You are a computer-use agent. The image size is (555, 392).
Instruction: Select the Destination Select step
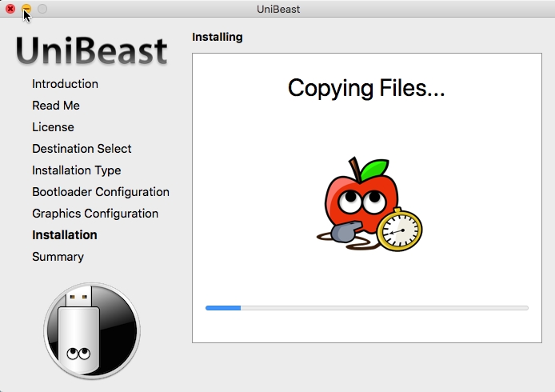(x=82, y=149)
